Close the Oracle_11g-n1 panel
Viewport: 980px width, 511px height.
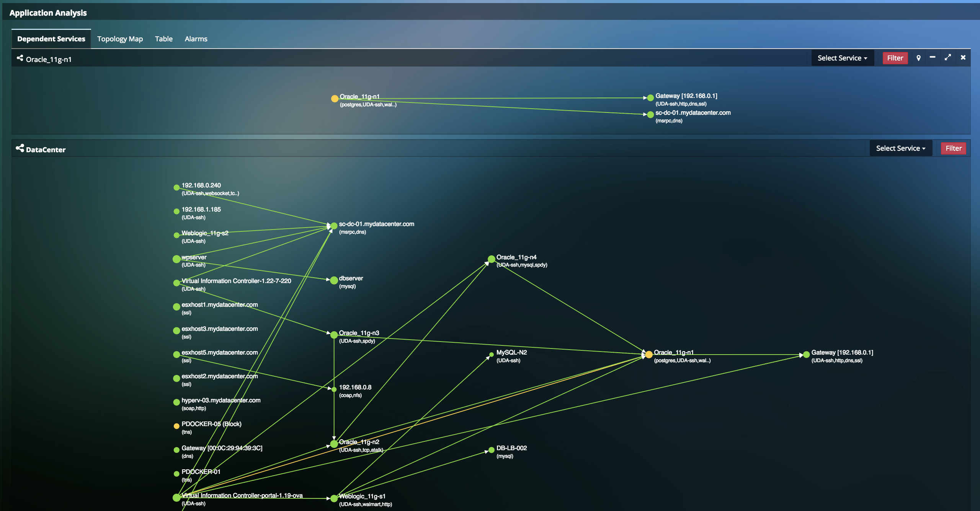[963, 57]
